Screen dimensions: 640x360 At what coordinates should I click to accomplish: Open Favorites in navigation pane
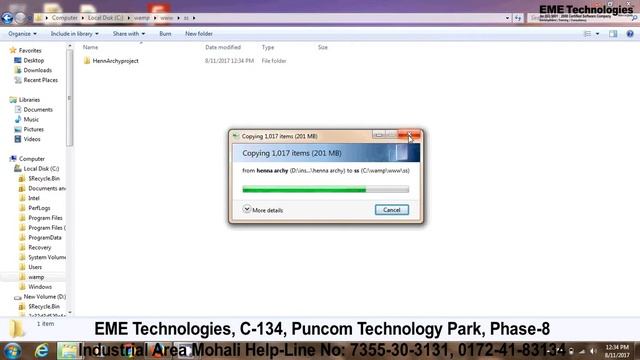(x=30, y=50)
